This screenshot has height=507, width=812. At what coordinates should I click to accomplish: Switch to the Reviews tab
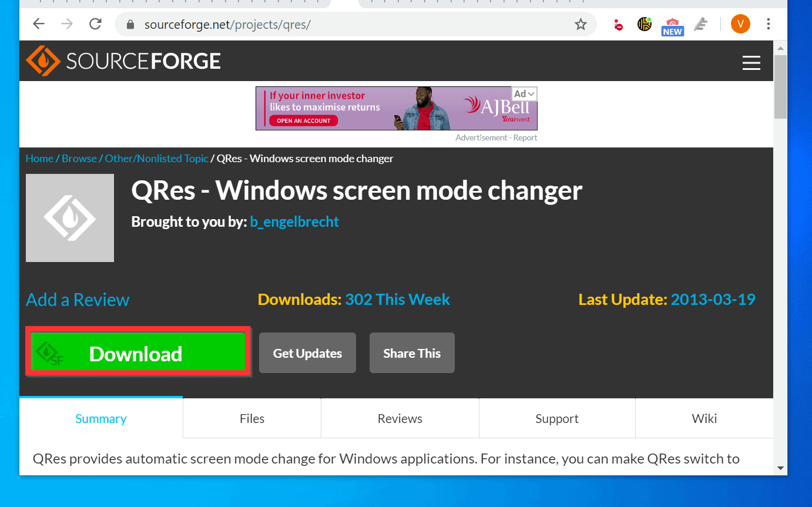pos(400,418)
